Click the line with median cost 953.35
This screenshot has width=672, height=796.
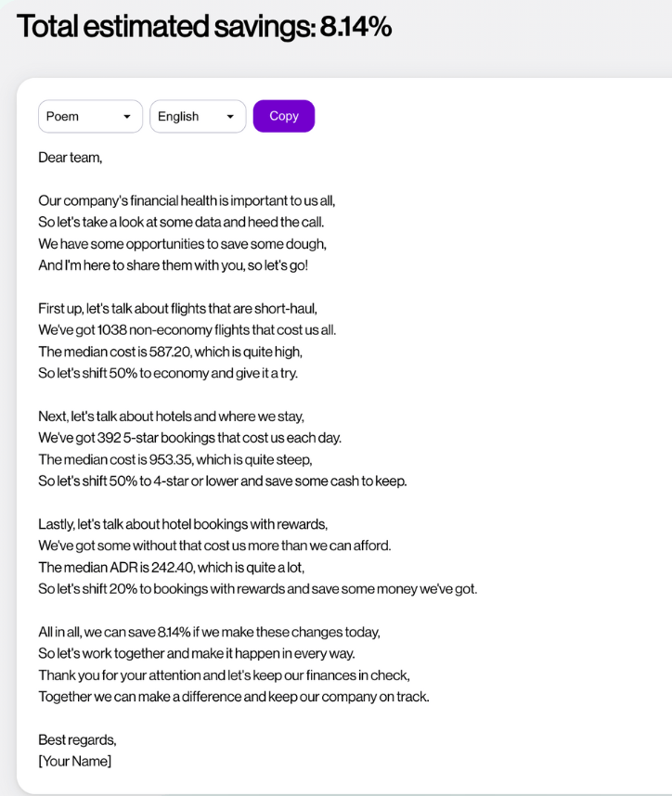pos(174,459)
